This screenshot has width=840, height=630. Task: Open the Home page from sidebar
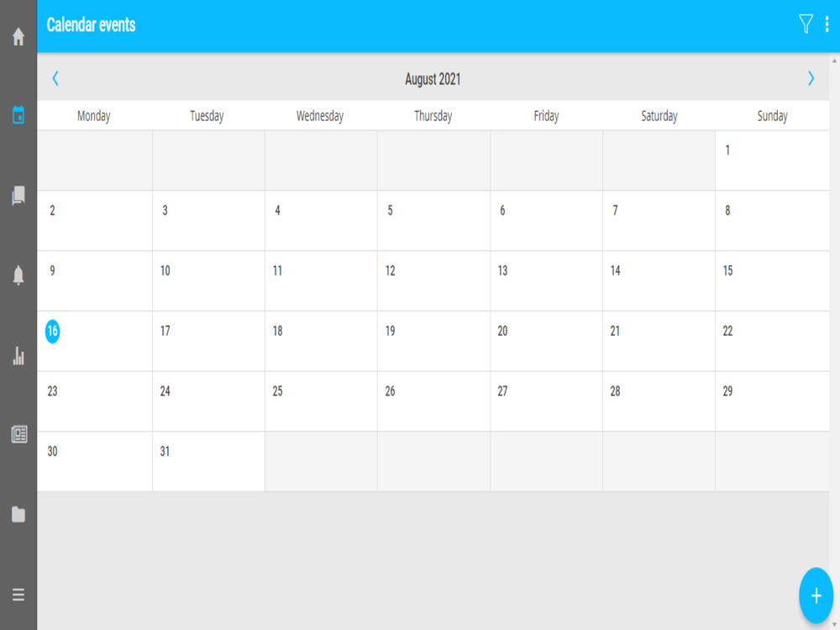click(18, 36)
